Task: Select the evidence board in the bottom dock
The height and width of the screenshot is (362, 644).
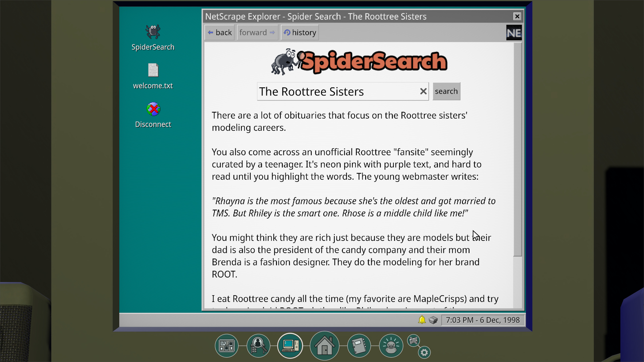Action: (226, 346)
